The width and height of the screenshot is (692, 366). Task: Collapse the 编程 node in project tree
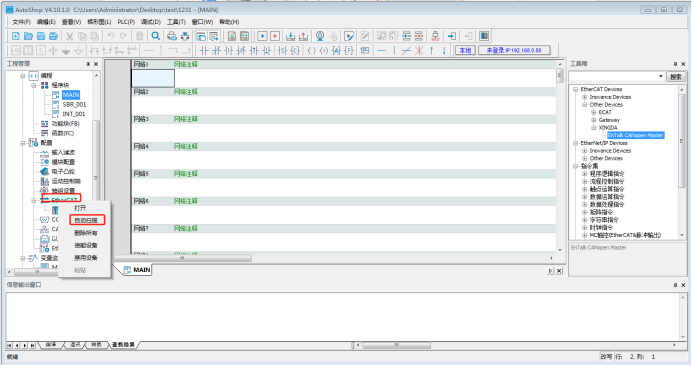(23, 76)
